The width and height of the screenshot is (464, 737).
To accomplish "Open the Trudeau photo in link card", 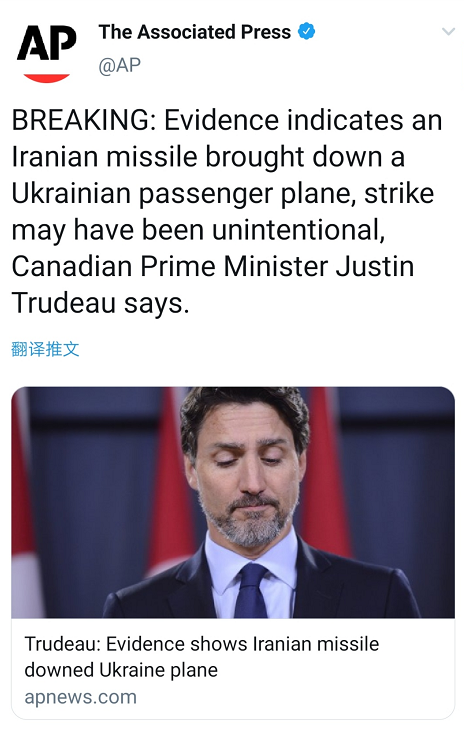I will pos(233,502).
